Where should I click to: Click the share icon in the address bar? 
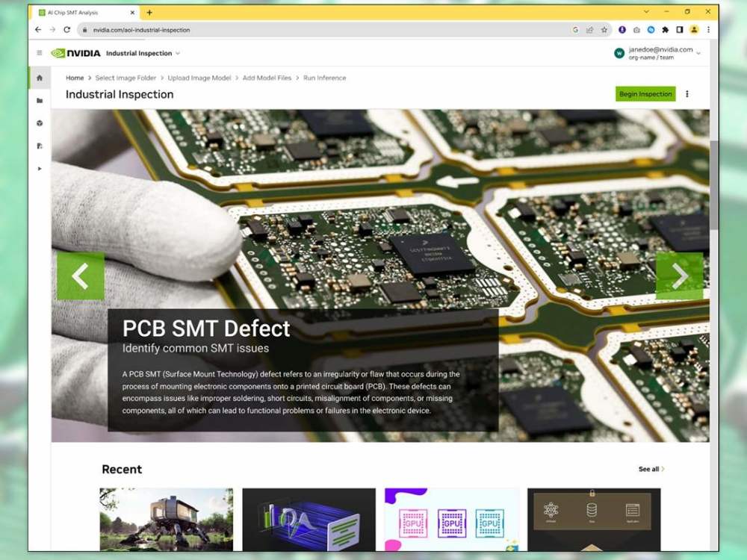pos(590,30)
